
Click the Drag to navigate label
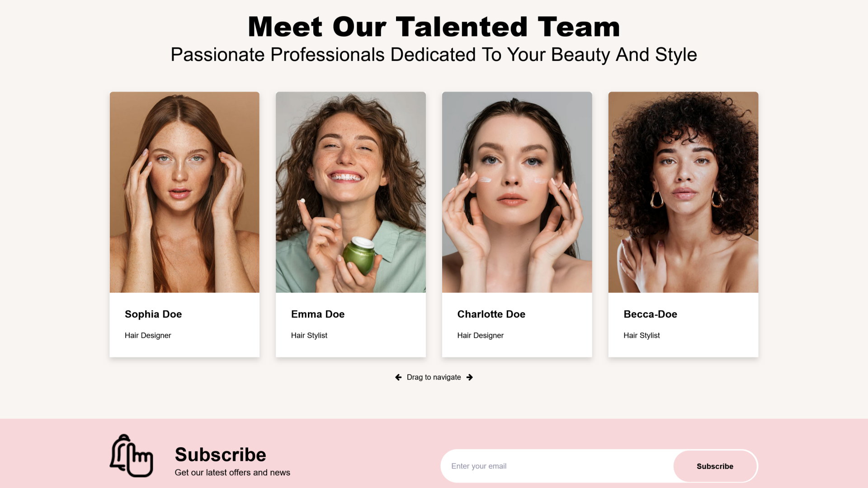[434, 377]
